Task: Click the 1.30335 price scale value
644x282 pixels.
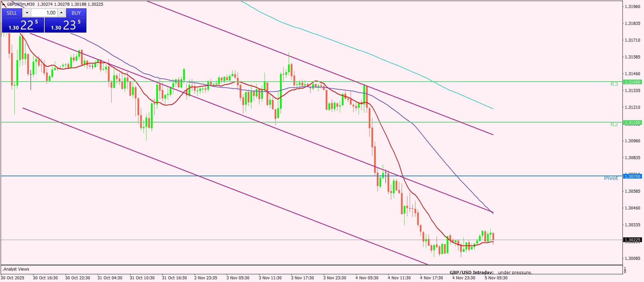Action: (x=632, y=225)
